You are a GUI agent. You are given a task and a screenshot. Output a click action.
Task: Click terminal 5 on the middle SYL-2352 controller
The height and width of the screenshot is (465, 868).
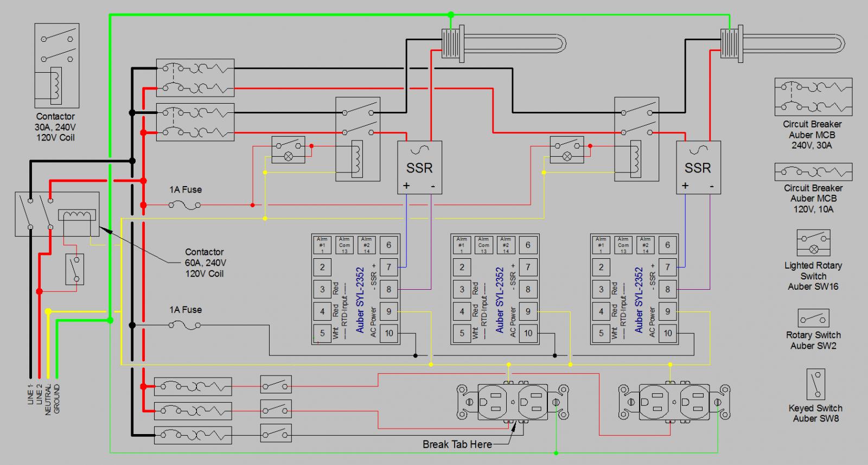coord(462,333)
